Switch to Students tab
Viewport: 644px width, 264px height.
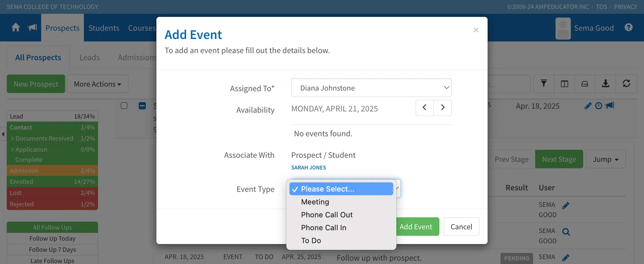104,28
